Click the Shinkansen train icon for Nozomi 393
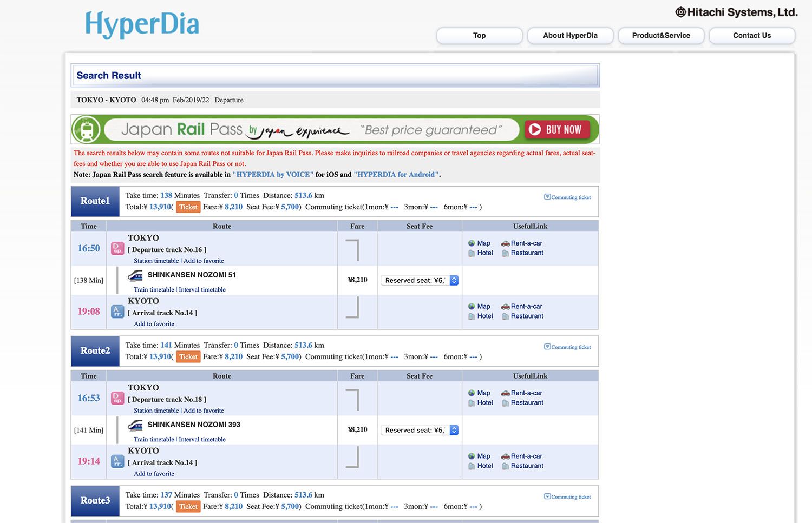Image resolution: width=812 pixels, height=523 pixels. (135, 425)
